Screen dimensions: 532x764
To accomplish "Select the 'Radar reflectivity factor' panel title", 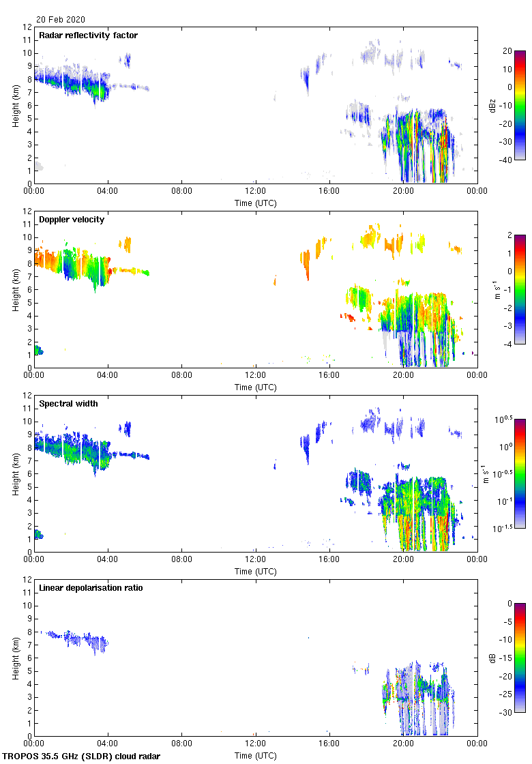I will click(x=88, y=35).
